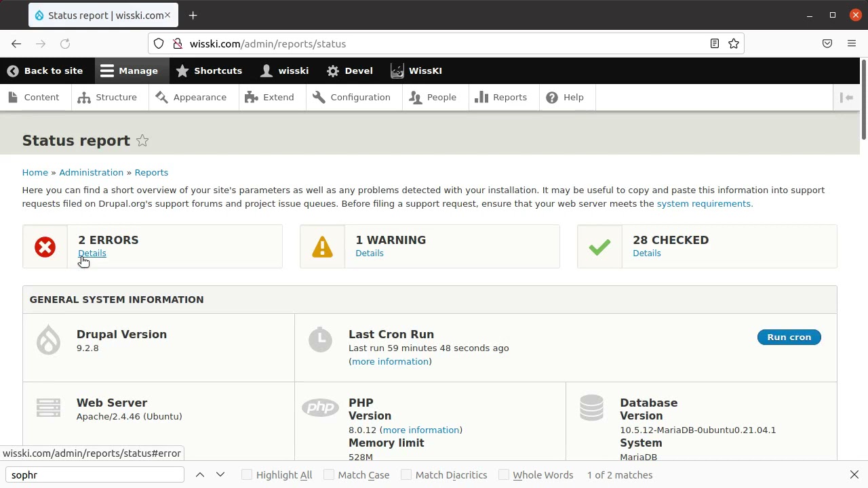Screen dimensions: 868x488
Task: Click the Save to Pocket icon
Action: [827, 44]
